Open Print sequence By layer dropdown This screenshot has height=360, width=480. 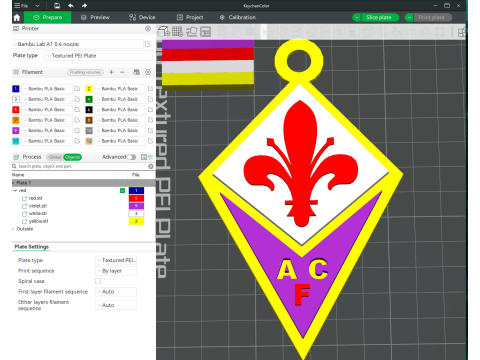click(x=116, y=271)
